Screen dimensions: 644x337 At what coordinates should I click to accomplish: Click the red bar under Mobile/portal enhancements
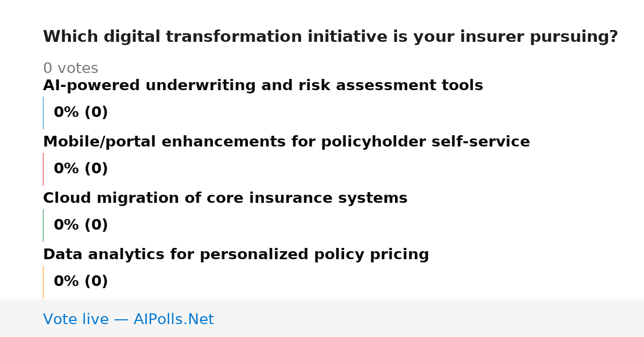click(43, 169)
